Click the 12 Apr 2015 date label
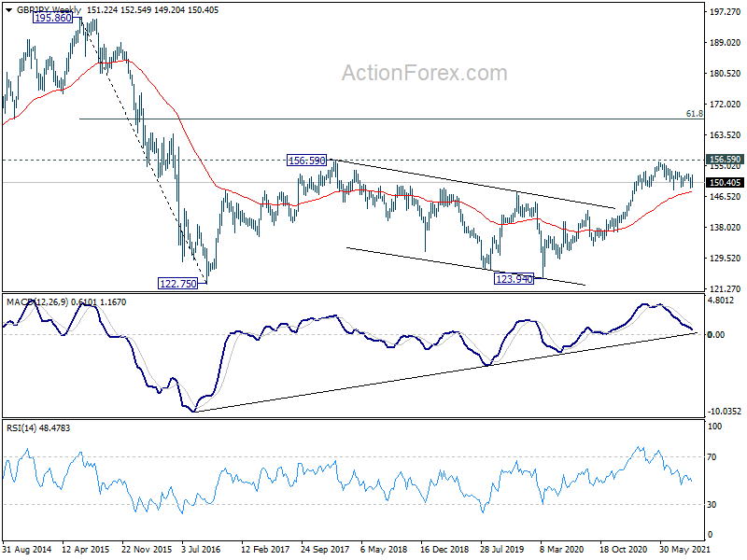 coord(86,550)
